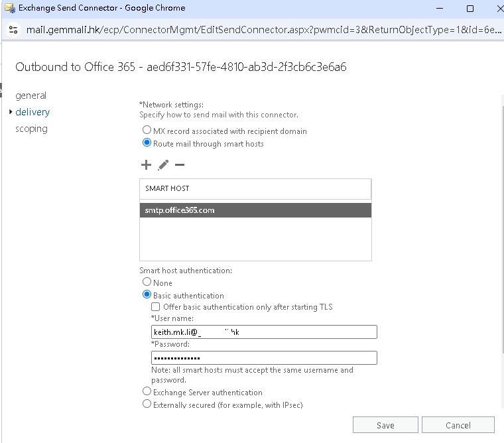Image resolution: width=504 pixels, height=443 pixels.
Task: Minimize the Chrome window
Action: [x=440, y=9]
